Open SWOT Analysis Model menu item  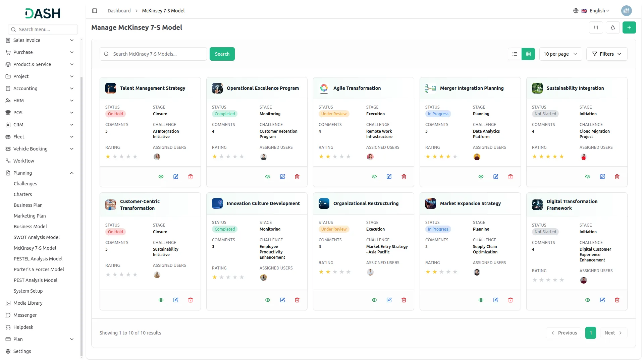coord(37,237)
